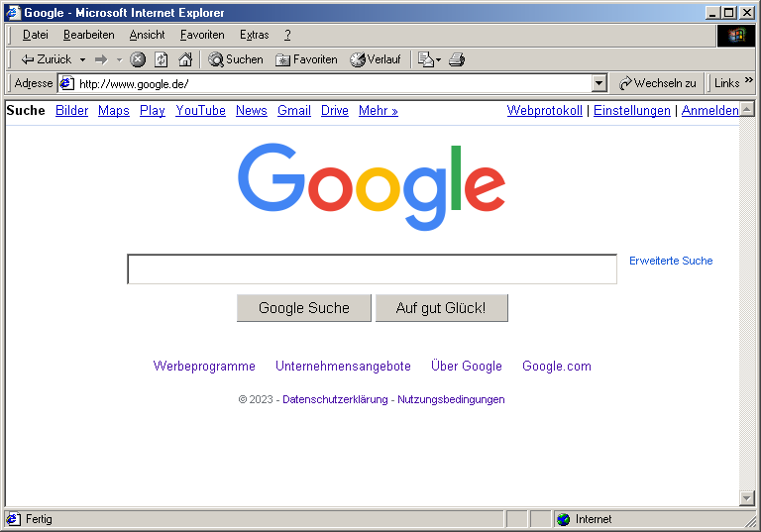Open the Drive link

click(x=335, y=111)
